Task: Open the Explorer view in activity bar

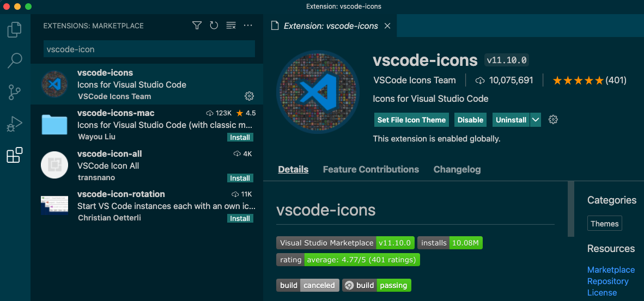Action: 14,29
